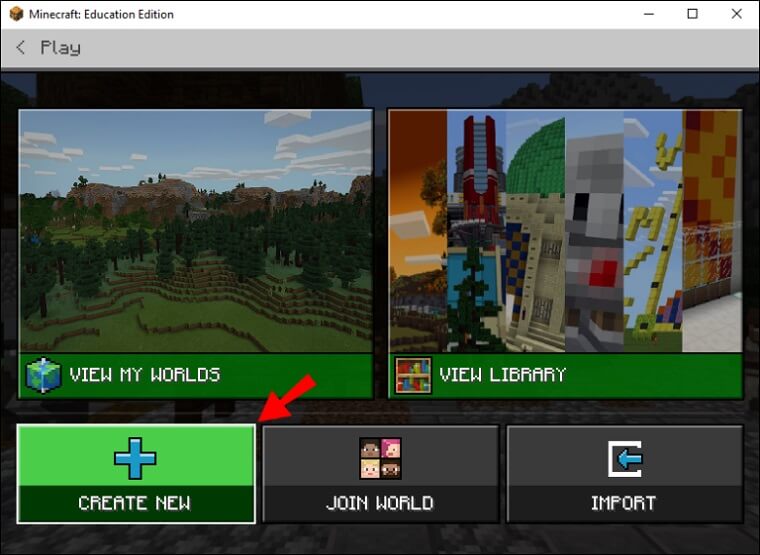Screen dimensions: 760x555
Task: Choose the Join World label
Action: 380,503
